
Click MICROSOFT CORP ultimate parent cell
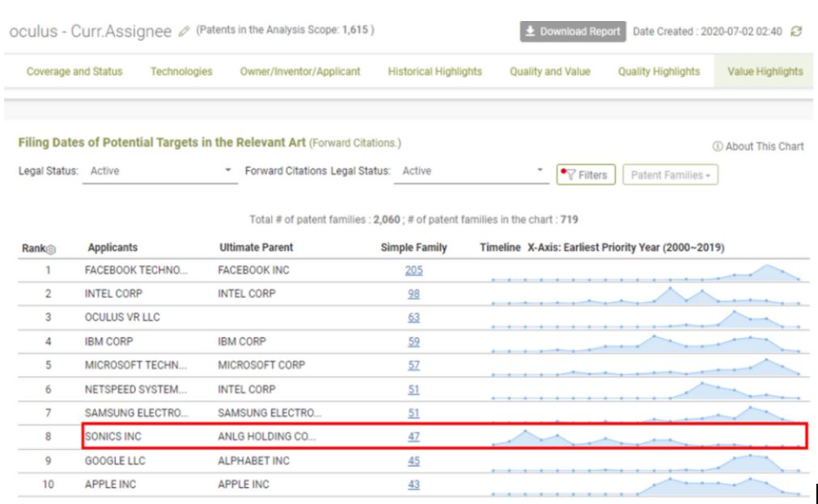[261, 365]
